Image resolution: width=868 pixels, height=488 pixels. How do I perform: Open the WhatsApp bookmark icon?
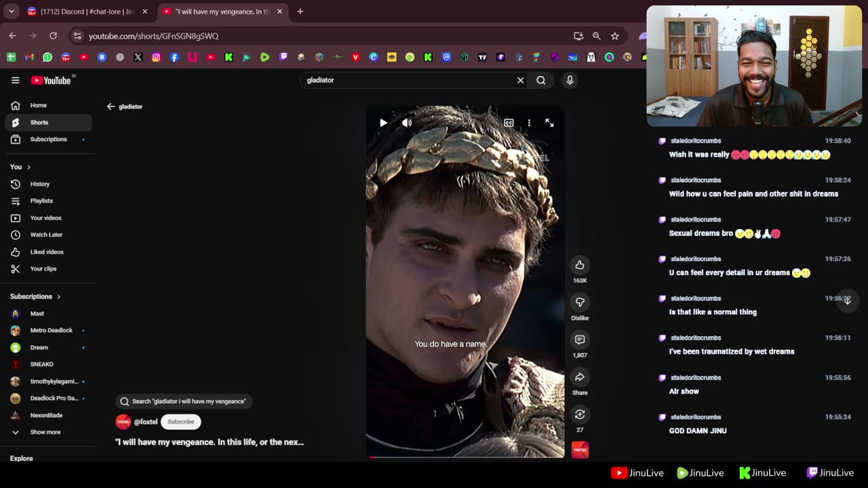click(x=47, y=58)
